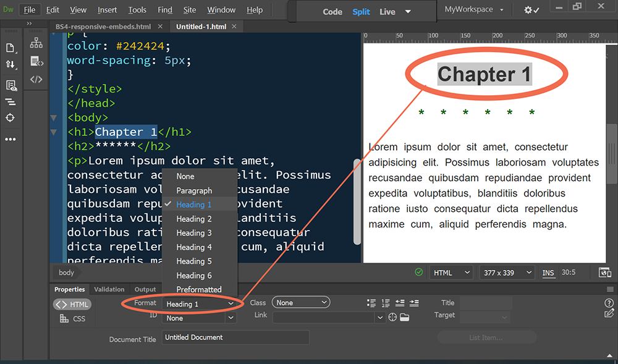Screen dimensions: 618x364
Task: Open the Insert menu
Action: pyautogui.click(x=107, y=10)
